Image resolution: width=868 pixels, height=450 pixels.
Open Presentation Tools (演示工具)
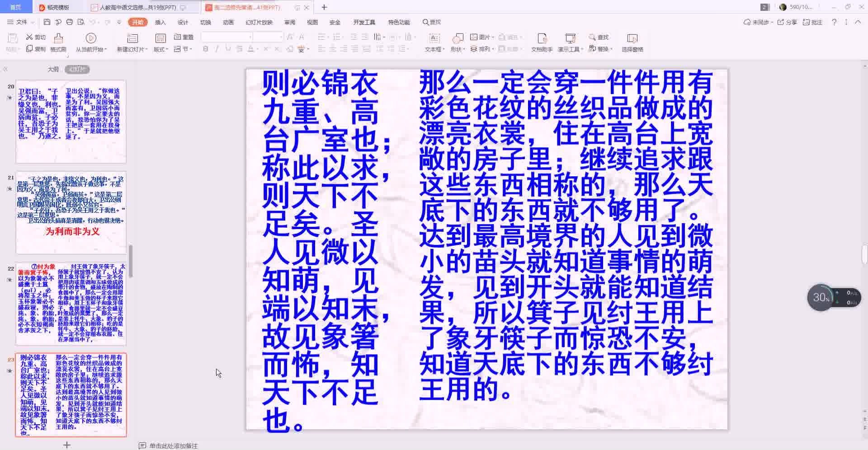click(x=570, y=43)
